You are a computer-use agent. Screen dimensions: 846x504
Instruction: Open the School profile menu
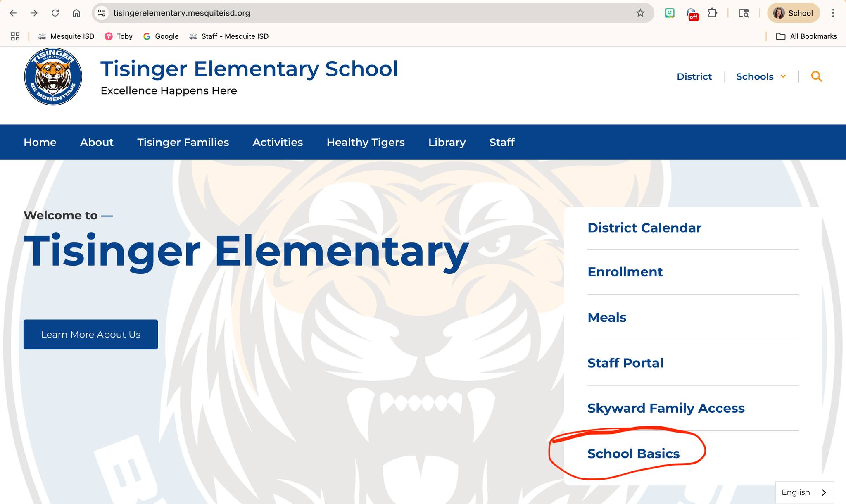coord(793,13)
